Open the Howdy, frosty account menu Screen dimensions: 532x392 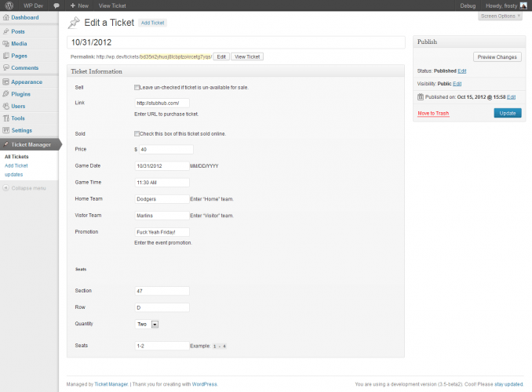[x=506, y=5]
